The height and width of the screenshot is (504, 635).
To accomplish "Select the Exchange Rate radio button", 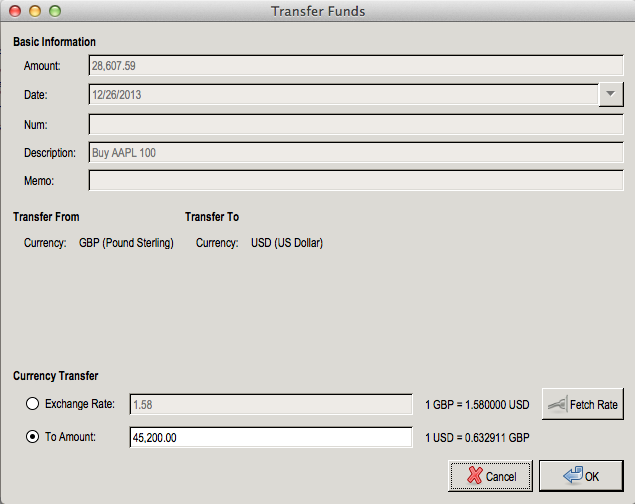I will tap(32, 404).
